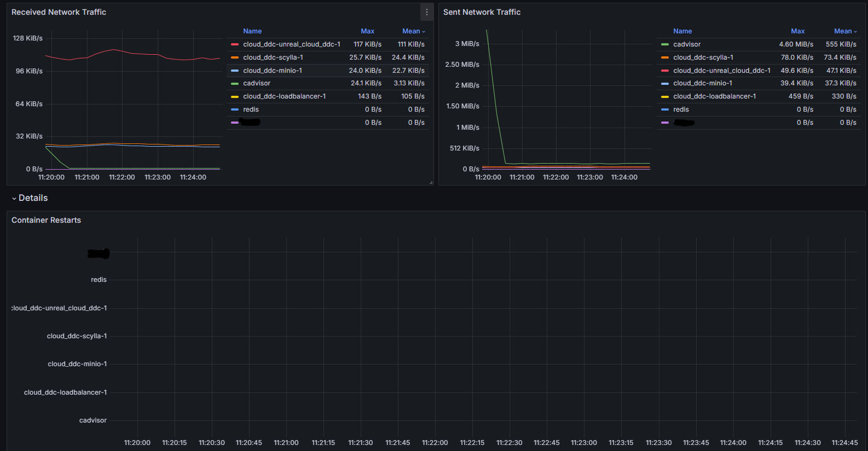
Task: Open color picker for cloud_ddc-loadbalancer-1 in Received panel
Action: [235, 96]
